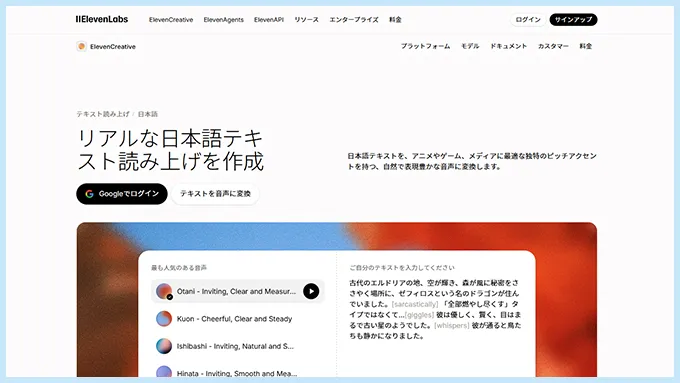Click the サインアップ button
Viewport: 680px width, 383px height.
coord(573,20)
